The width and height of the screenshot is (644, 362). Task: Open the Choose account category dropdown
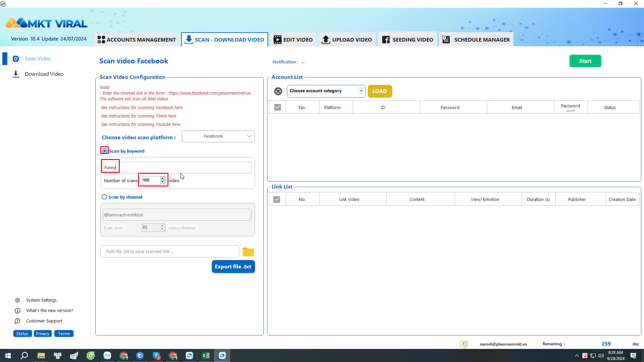[x=326, y=91]
